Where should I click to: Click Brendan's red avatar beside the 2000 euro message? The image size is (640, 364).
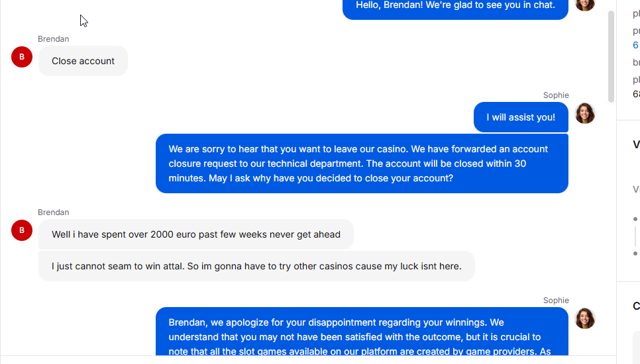tap(22, 230)
